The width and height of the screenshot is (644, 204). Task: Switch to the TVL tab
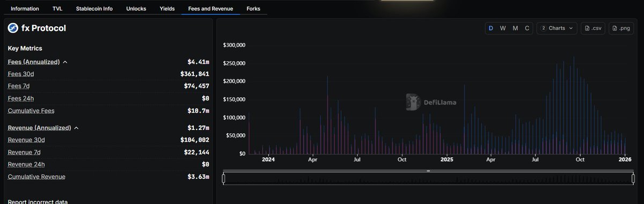(x=57, y=9)
